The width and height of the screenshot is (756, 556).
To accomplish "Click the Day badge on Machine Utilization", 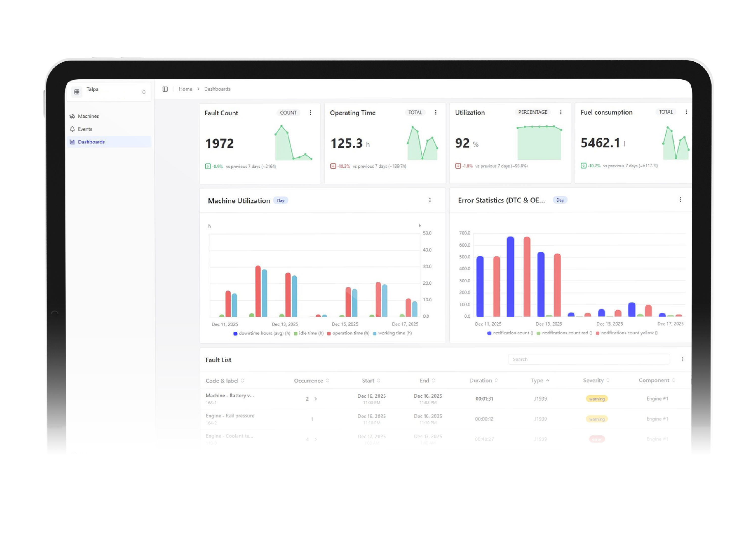I will click(x=280, y=201).
